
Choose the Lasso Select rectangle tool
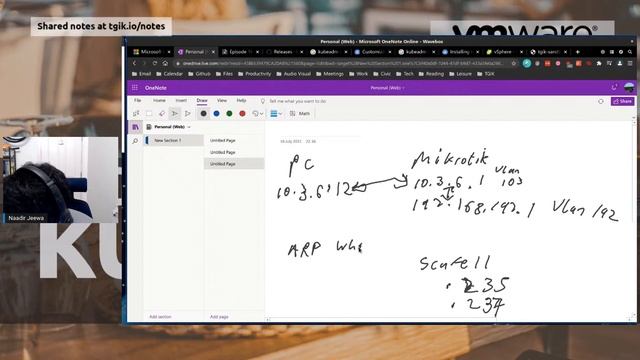[149, 113]
